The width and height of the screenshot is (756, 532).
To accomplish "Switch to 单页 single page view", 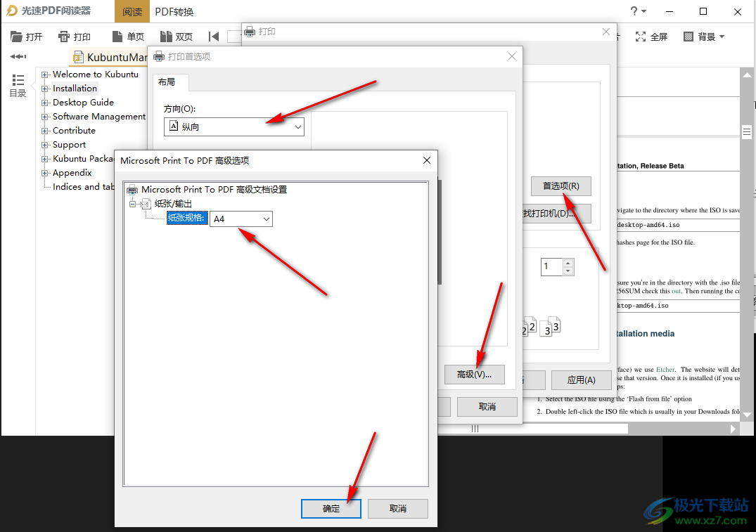I will coord(128,37).
